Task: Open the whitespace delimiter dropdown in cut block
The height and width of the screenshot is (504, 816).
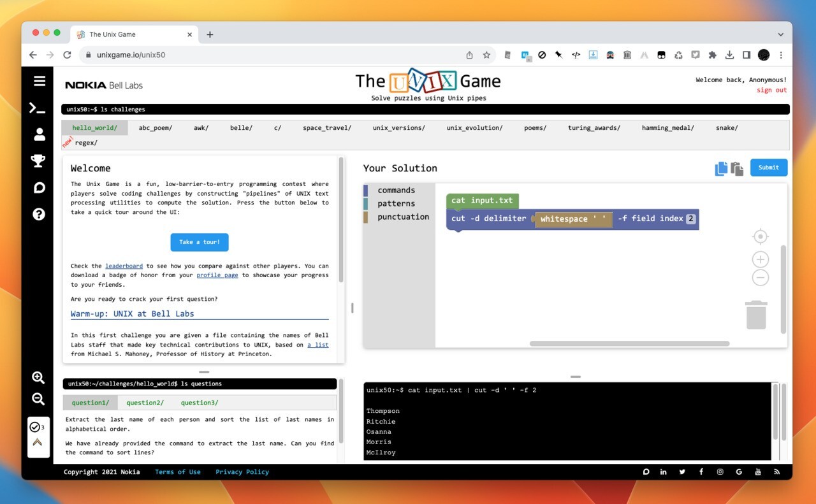Action: click(x=573, y=219)
